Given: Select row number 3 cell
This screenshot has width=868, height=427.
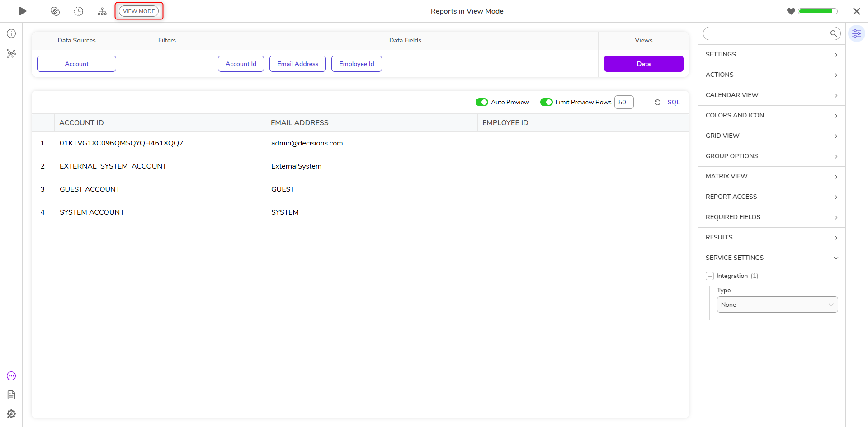Looking at the screenshot, I should point(43,189).
